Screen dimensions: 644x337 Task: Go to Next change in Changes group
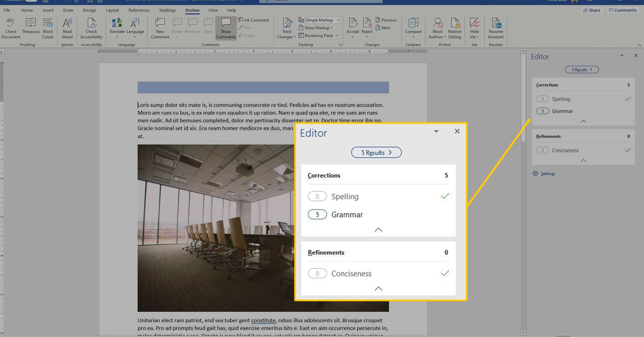pos(383,28)
